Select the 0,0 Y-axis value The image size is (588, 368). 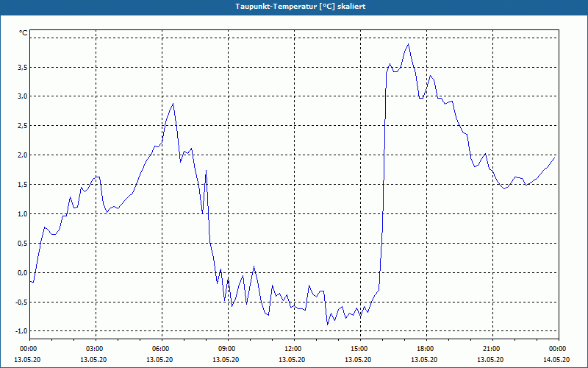[23, 272]
